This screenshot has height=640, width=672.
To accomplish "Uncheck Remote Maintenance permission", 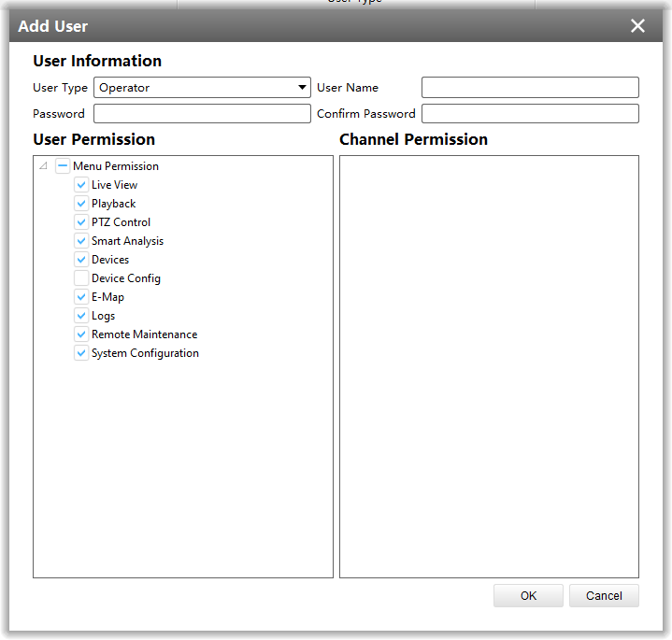I will [81, 334].
